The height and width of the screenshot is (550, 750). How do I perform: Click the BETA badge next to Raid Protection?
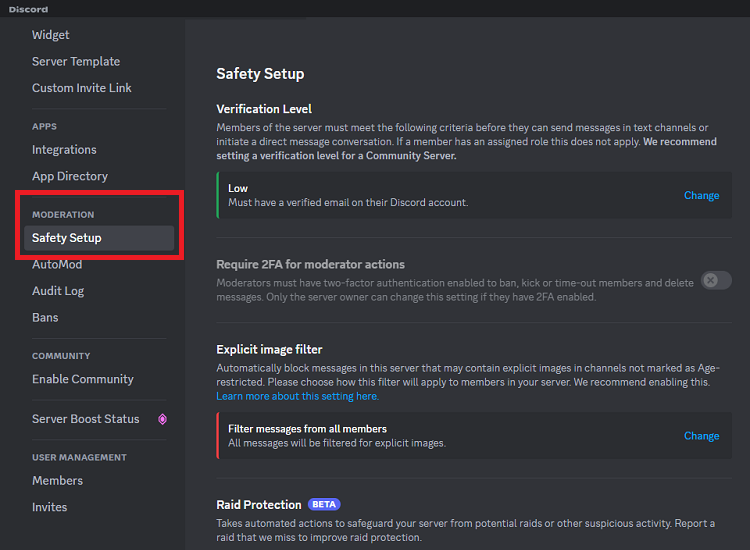pyautogui.click(x=324, y=505)
